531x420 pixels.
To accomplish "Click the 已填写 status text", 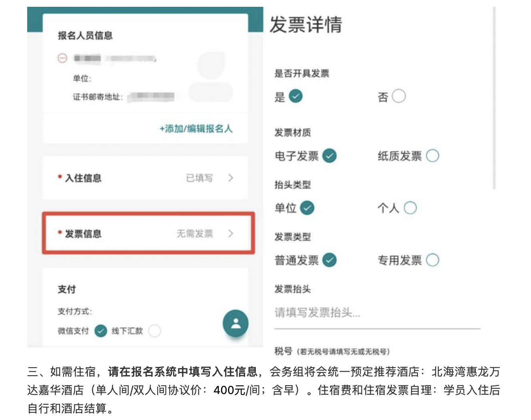I will tap(200, 178).
